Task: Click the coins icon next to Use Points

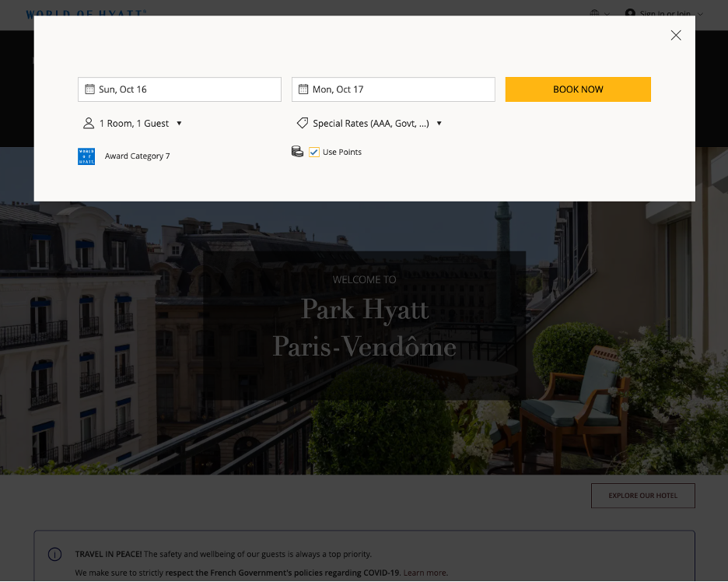Action: 297,152
